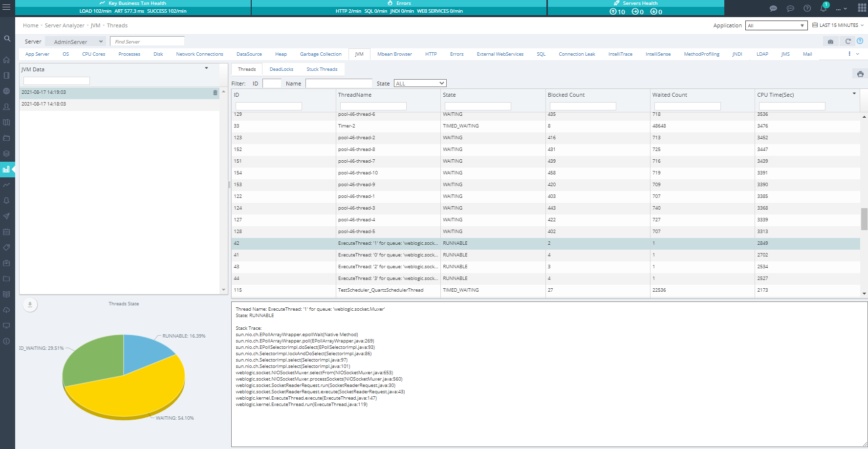868x449 pixels.
Task: Open the user profile sidebar icon
Action: [x=6, y=107]
